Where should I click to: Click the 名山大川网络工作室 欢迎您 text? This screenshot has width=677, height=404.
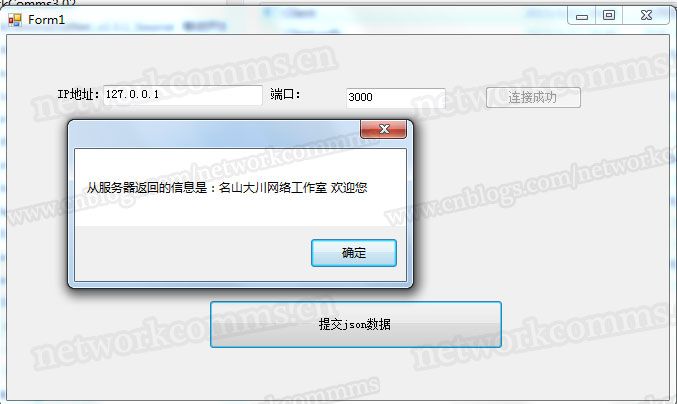click(293, 188)
